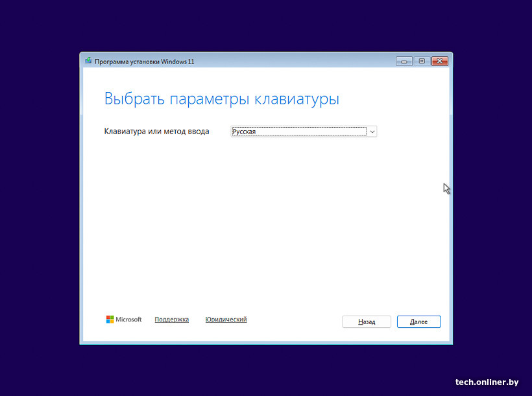Maximize the Windows 11 setup window
Viewport: 532px width, 396px height.
coord(422,61)
